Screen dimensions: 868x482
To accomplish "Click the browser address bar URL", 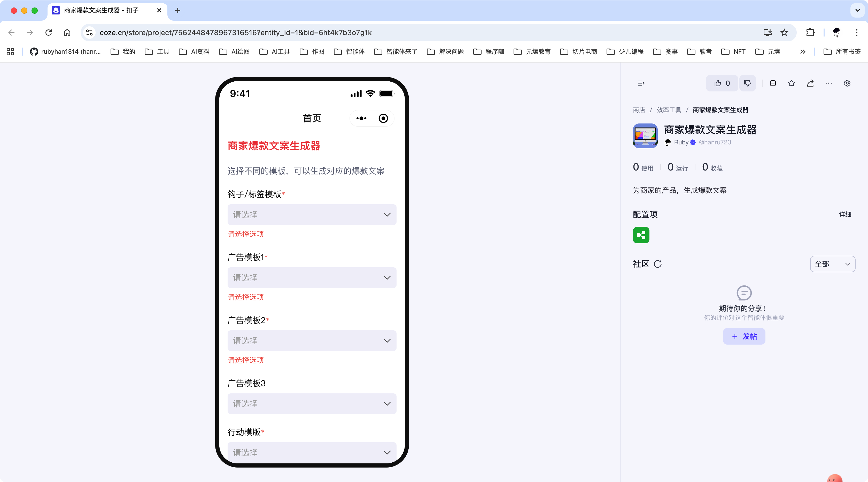I will (x=236, y=33).
